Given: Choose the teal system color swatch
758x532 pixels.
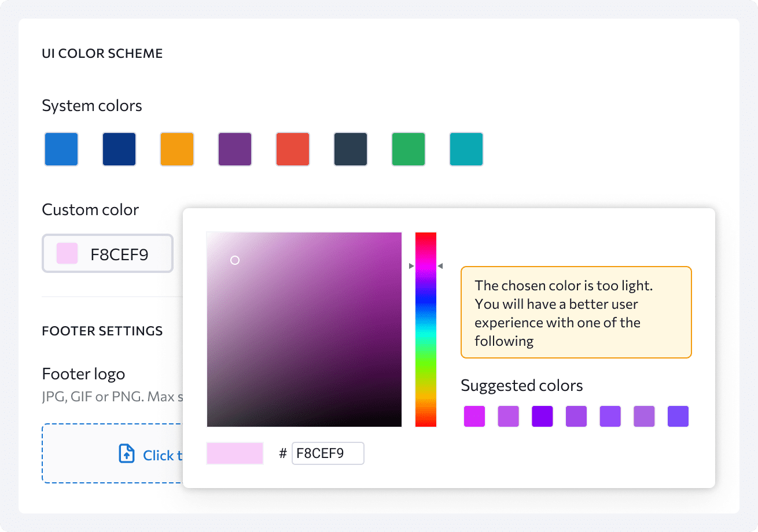Looking at the screenshot, I should coord(466,149).
